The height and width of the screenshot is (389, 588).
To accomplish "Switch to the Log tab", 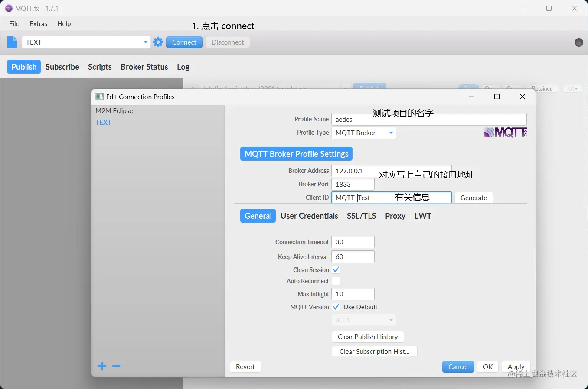I will click(x=183, y=67).
